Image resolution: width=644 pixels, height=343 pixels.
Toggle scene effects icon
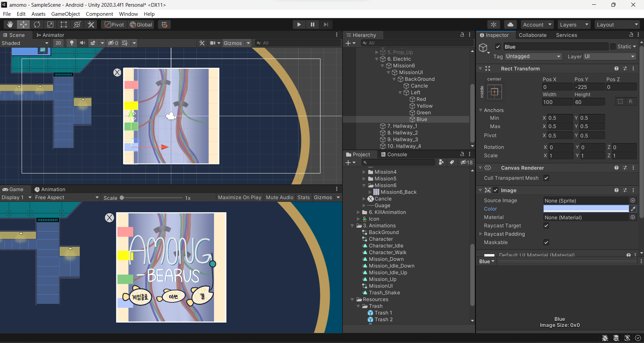93,43
